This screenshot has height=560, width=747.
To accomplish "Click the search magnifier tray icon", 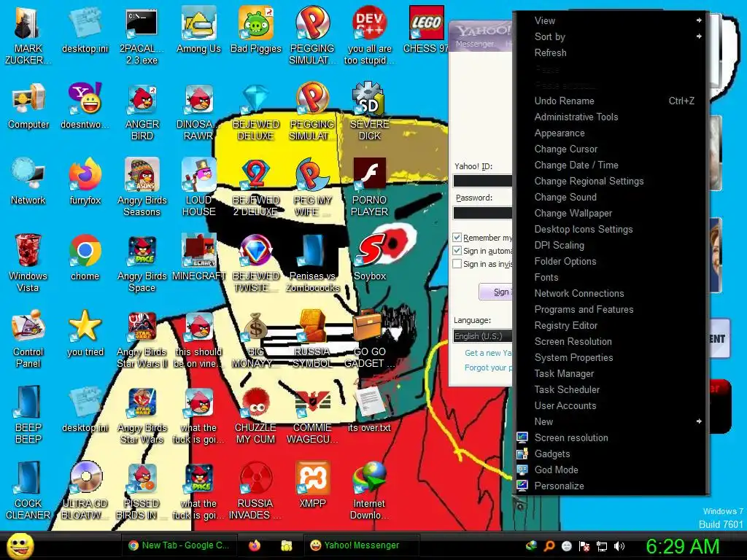I will (549, 546).
